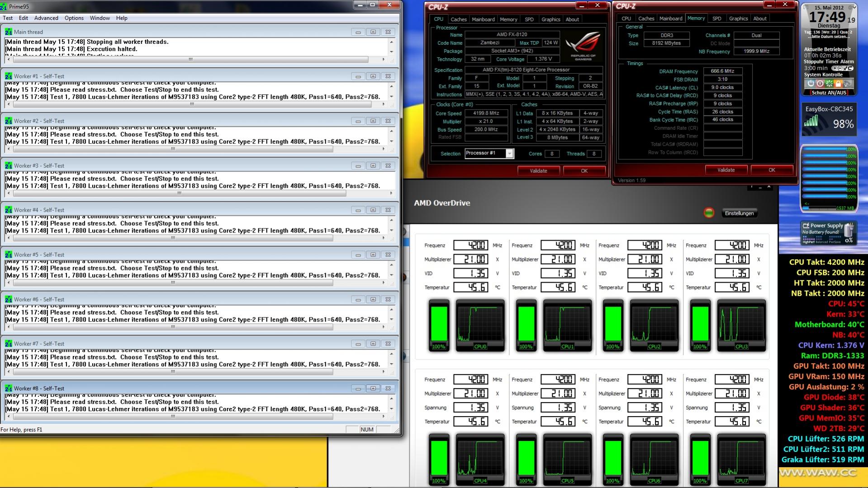Click the CPU0 usage graph in AMD OverDrive
Viewport: 868px width, 488px height.
pyautogui.click(x=480, y=325)
